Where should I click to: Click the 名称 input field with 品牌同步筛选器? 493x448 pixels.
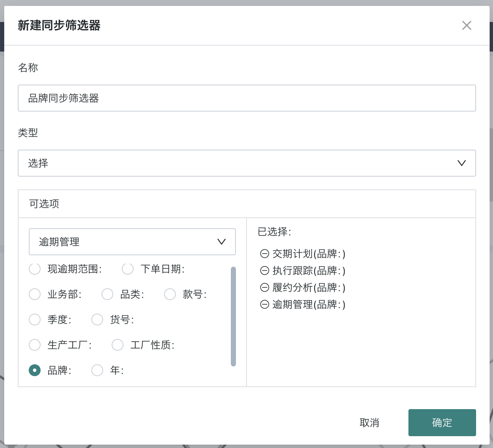(x=246, y=98)
